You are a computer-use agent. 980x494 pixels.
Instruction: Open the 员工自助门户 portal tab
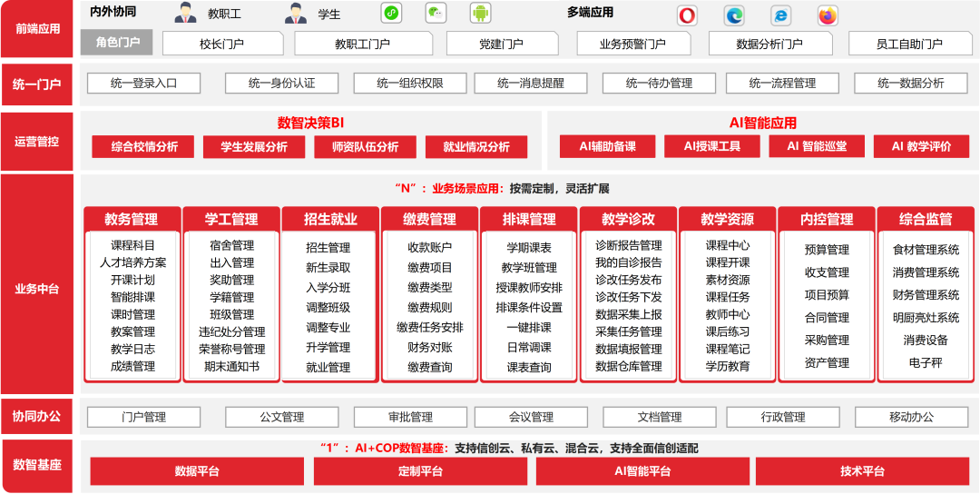tap(909, 44)
